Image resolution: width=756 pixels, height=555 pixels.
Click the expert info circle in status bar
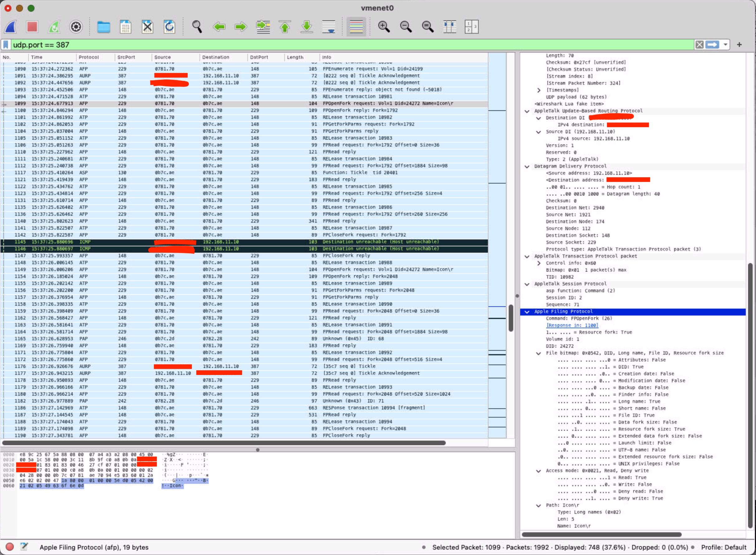click(10, 547)
